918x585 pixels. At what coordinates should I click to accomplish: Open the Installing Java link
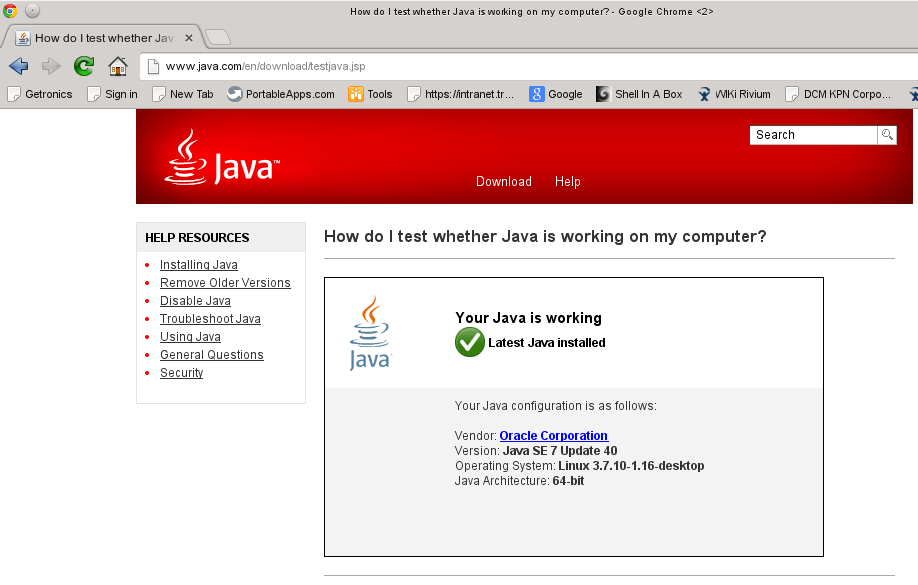pyautogui.click(x=198, y=265)
